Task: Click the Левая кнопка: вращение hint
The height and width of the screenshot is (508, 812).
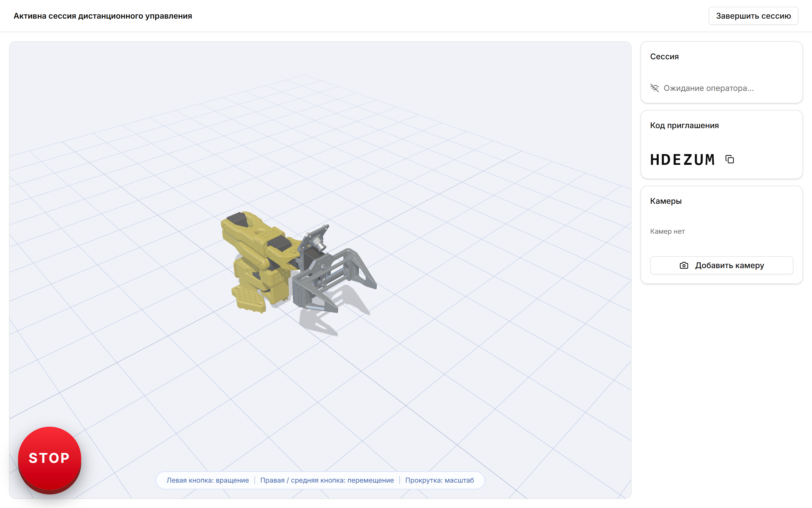Action: (208, 480)
